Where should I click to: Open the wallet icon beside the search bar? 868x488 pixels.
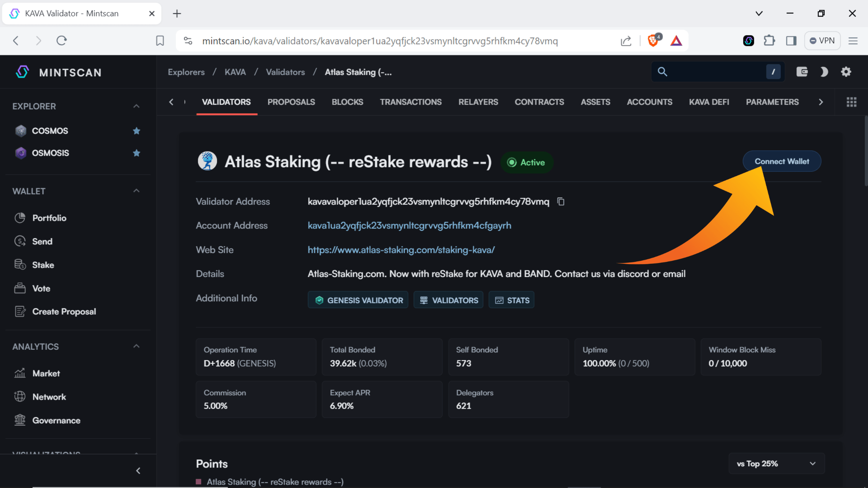coord(802,72)
